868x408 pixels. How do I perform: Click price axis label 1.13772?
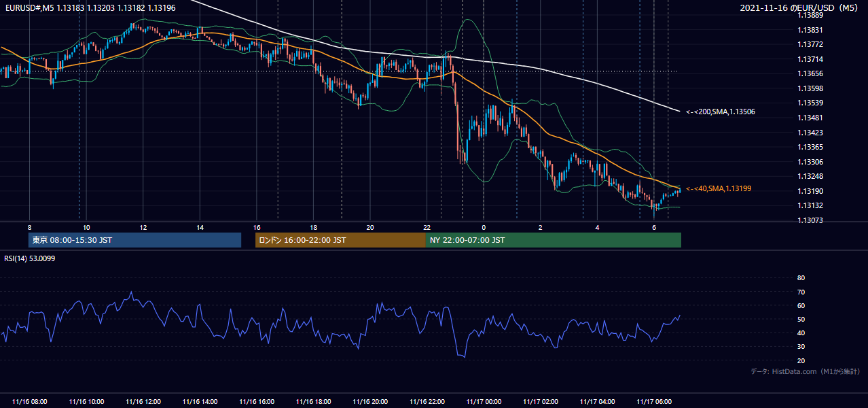pos(810,44)
